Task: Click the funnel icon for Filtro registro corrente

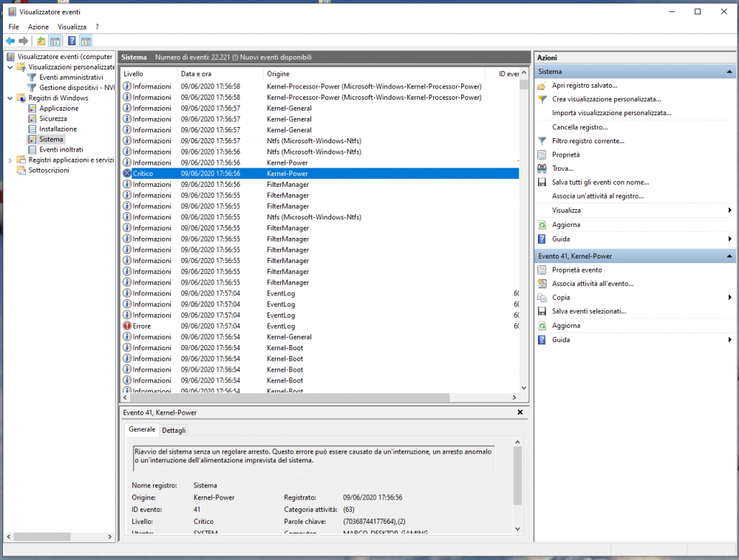Action: coord(542,140)
